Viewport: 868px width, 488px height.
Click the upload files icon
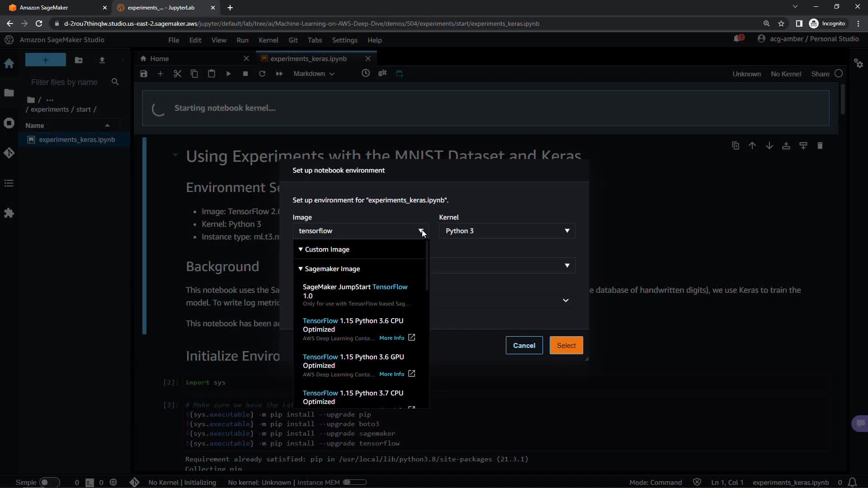click(x=102, y=60)
